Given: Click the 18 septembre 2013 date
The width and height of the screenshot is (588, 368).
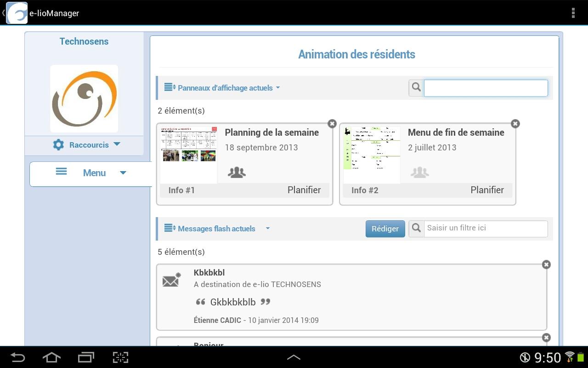Looking at the screenshot, I should tap(261, 148).
